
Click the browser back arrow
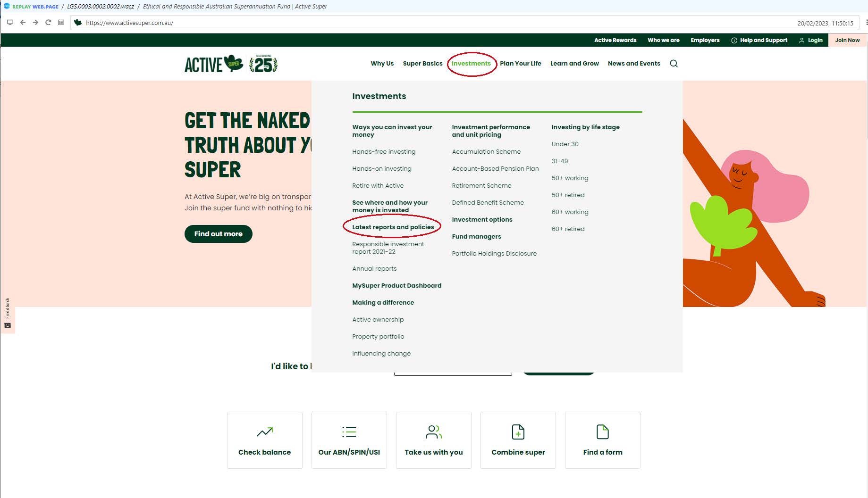(x=23, y=23)
